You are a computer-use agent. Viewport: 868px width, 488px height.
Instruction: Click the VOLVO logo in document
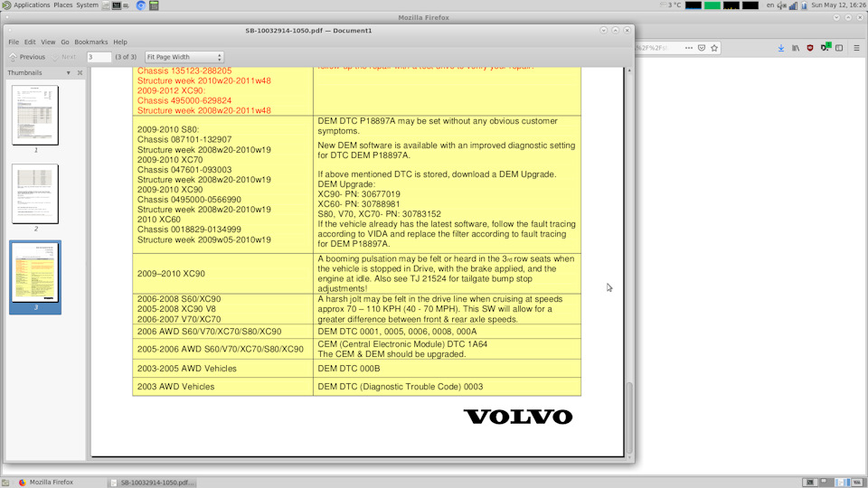tap(518, 417)
